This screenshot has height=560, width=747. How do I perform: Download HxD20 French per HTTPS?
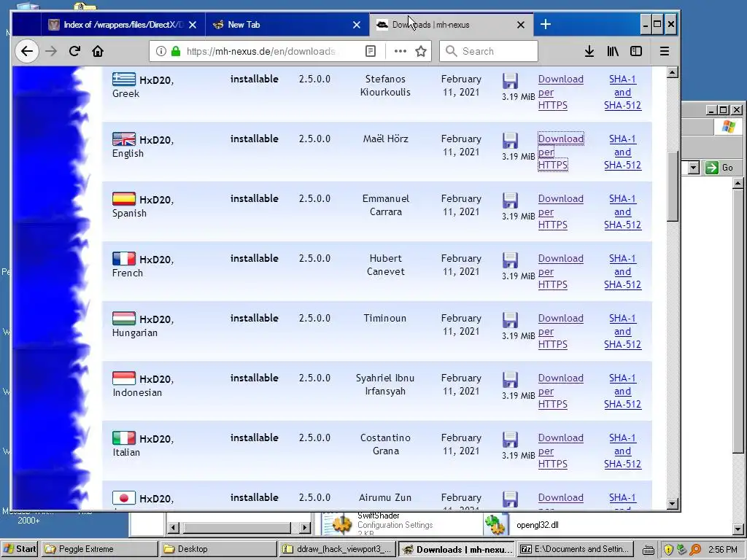click(560, 271)
